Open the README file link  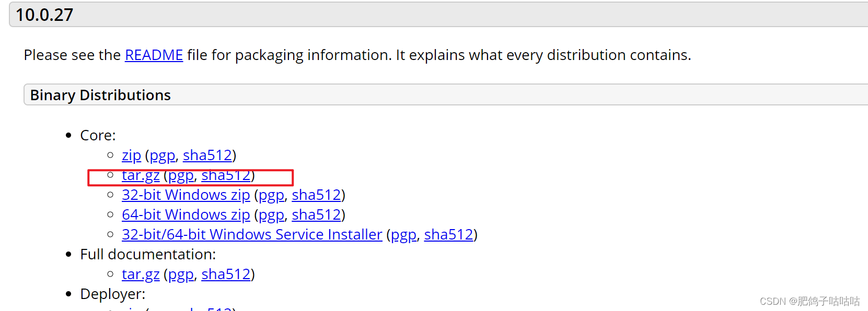pyautogui.click(x=154, y=55)
